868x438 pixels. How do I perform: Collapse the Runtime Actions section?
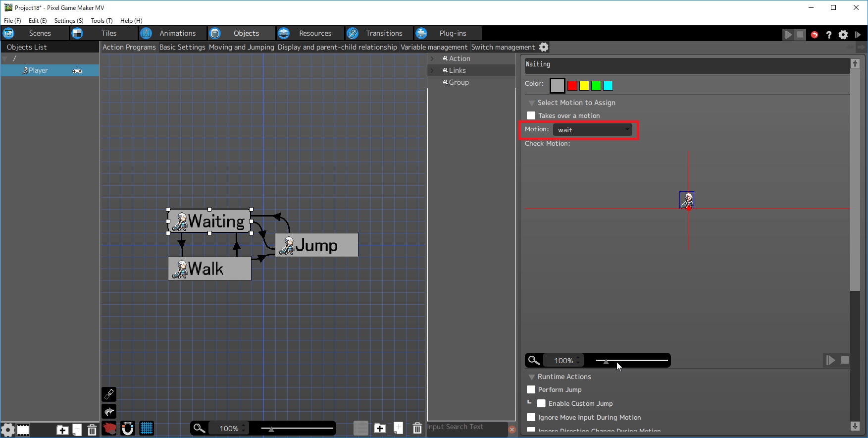click(x=531, y=377)
